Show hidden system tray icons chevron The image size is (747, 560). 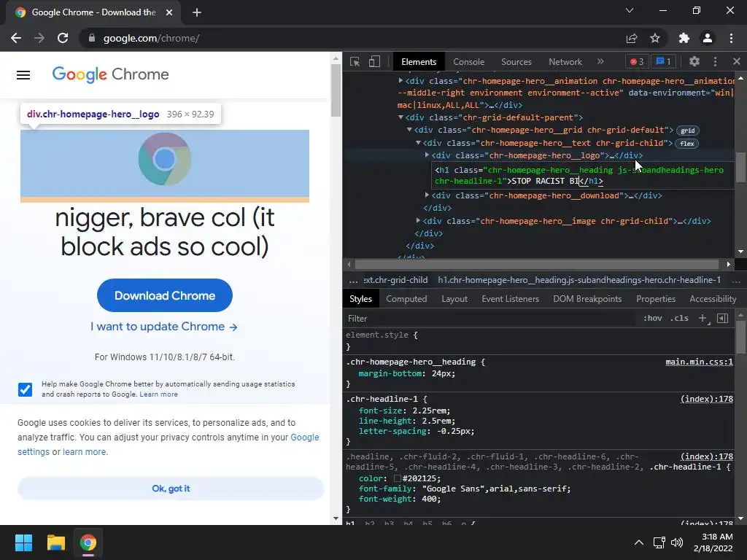639,542
